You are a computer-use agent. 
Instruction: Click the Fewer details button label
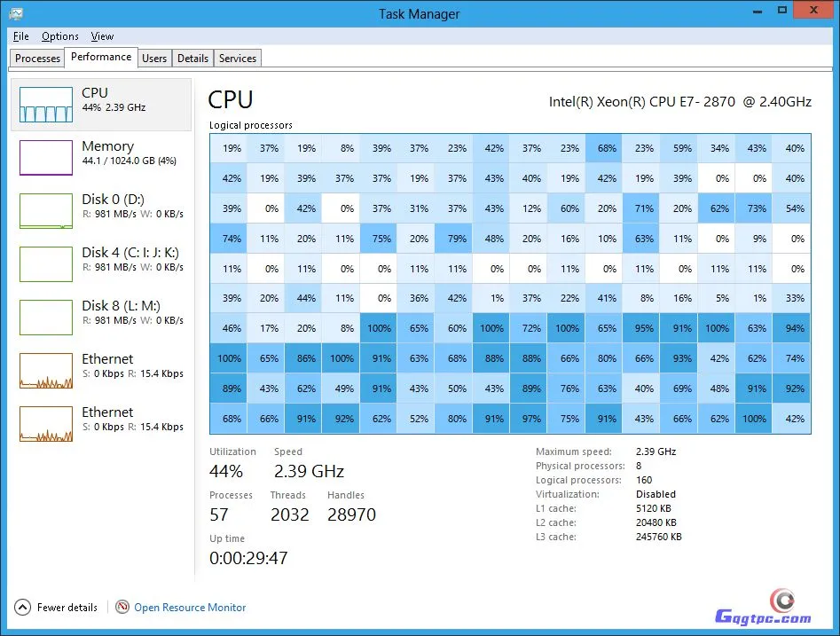[x=67, y=608]
